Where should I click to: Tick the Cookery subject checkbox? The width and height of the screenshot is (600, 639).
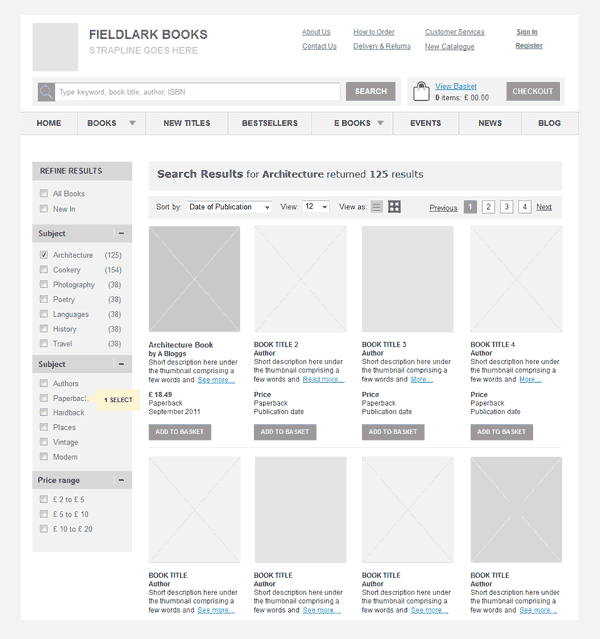pos(44,270)
